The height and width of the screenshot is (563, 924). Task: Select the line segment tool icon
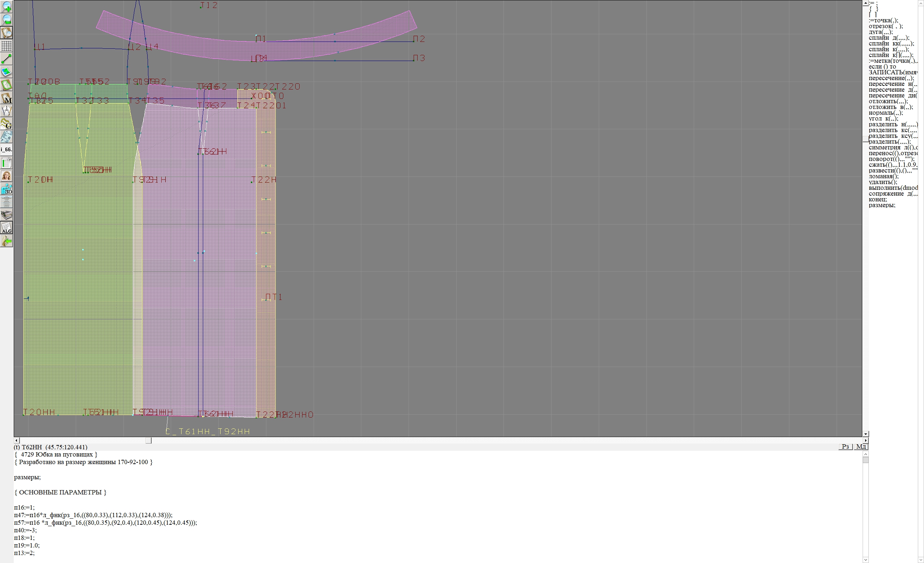click(6, 59)
